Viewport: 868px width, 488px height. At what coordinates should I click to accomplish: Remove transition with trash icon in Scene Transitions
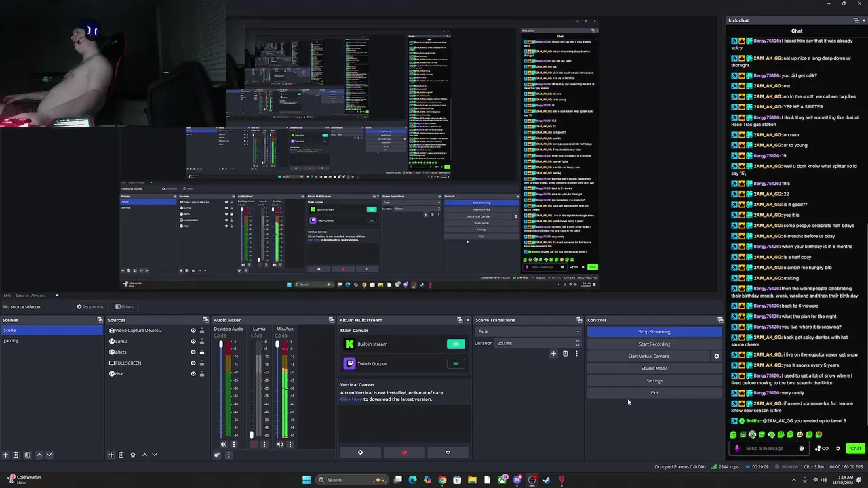pos(565,354)
